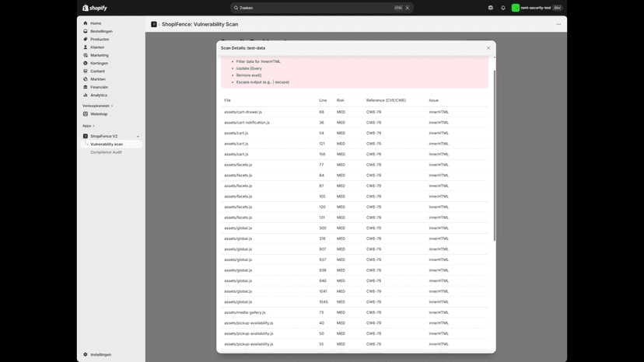Image resolution: width=644 pixels, height=362 pixels.
Task: Toggle the pin next to ShopiFence V2
Action: (138, 136)
